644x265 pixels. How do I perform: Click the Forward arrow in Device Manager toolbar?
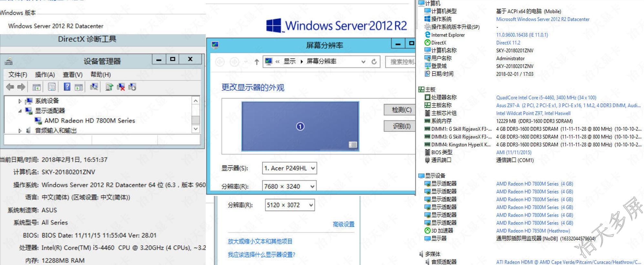click(x=21, y=87)
